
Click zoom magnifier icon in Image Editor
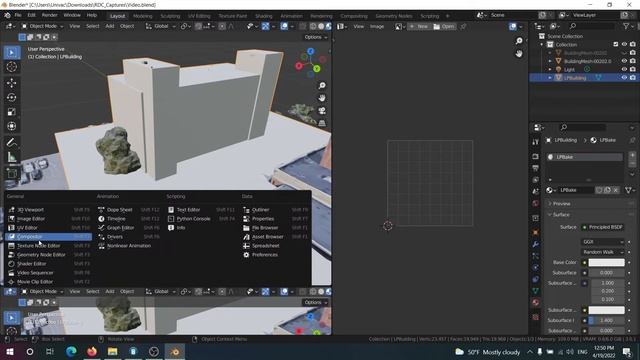point(519,41)
